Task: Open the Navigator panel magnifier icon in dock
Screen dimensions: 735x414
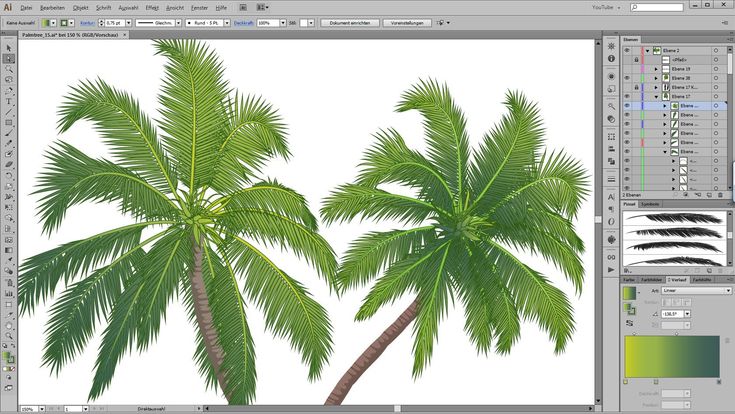Action: click(611, 106)
